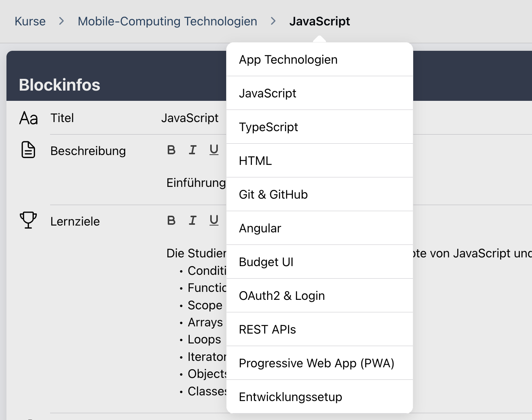Click the Underline icon in the Lernziele toolbar

(x=214, y=220)
